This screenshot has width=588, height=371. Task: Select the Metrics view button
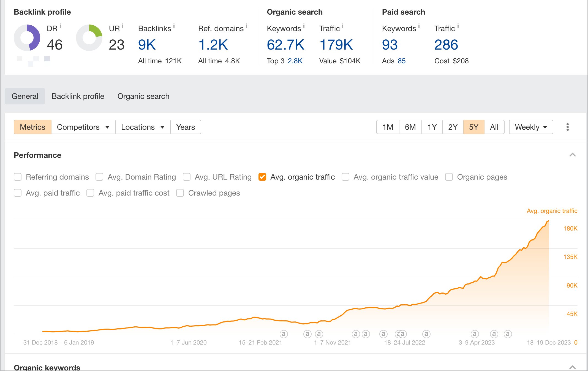click(32, 127)
